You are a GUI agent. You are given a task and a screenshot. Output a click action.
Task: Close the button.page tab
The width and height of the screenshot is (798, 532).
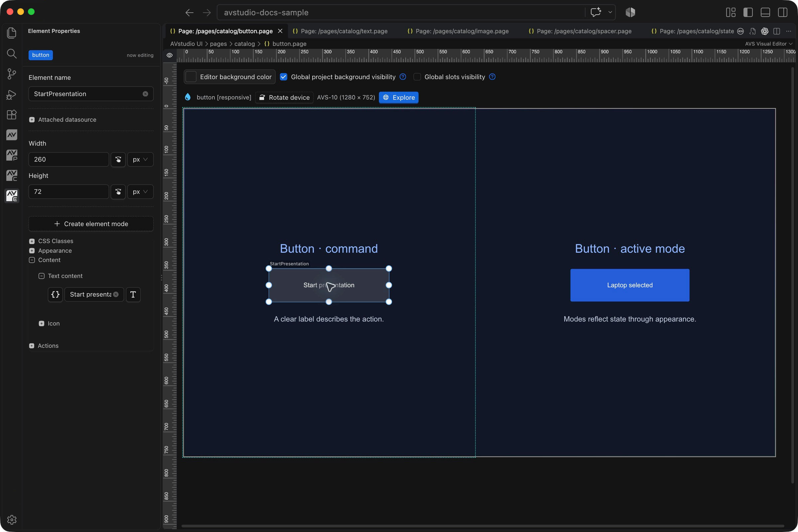click(280, 31)
